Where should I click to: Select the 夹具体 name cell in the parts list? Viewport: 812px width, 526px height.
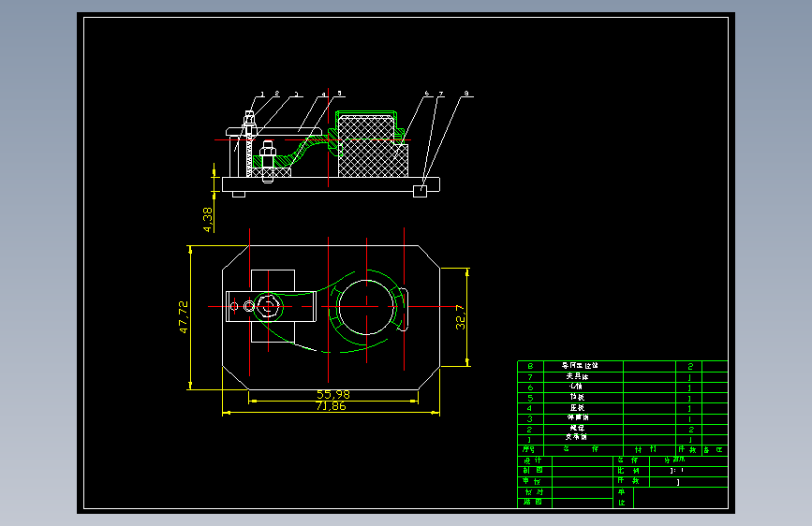(583, 377)
